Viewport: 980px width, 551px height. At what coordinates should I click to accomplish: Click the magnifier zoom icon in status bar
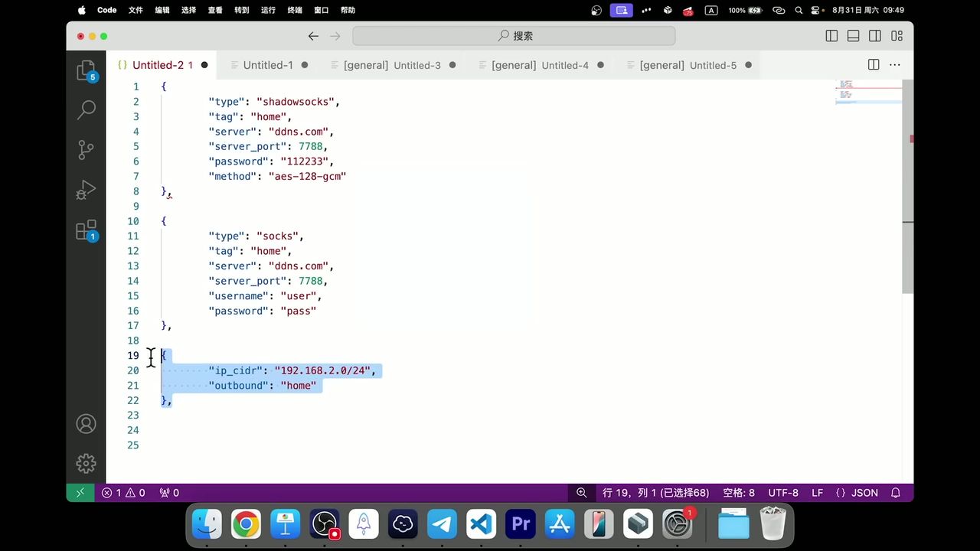582,493
